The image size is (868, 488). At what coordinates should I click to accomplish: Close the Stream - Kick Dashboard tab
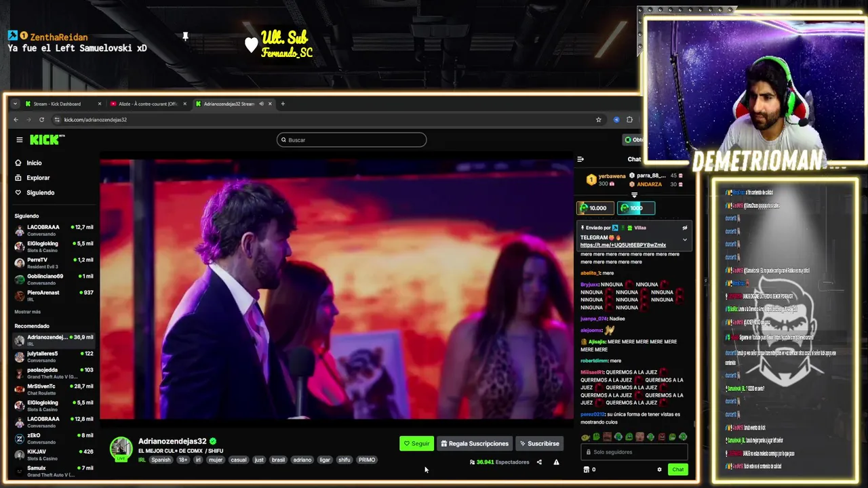coord(99,104)
